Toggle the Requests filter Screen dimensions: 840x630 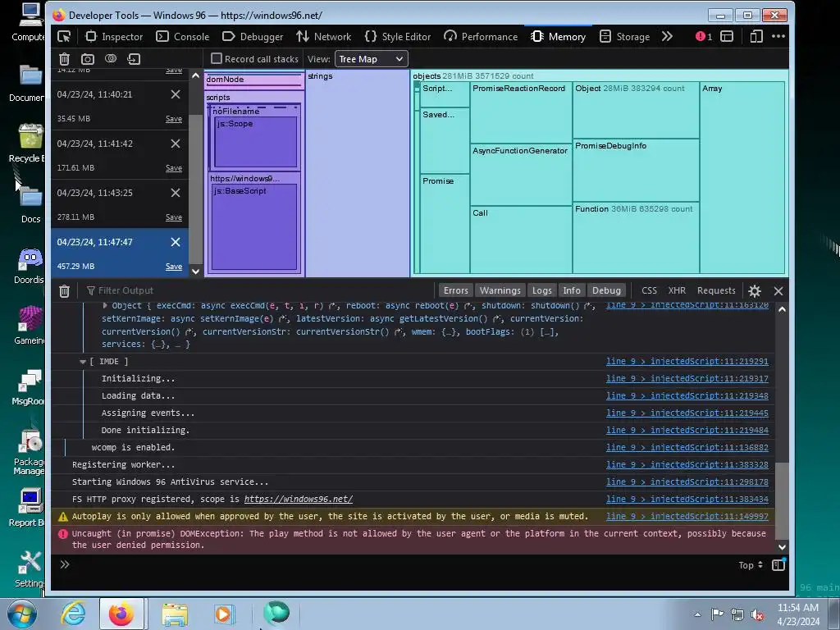716,290
